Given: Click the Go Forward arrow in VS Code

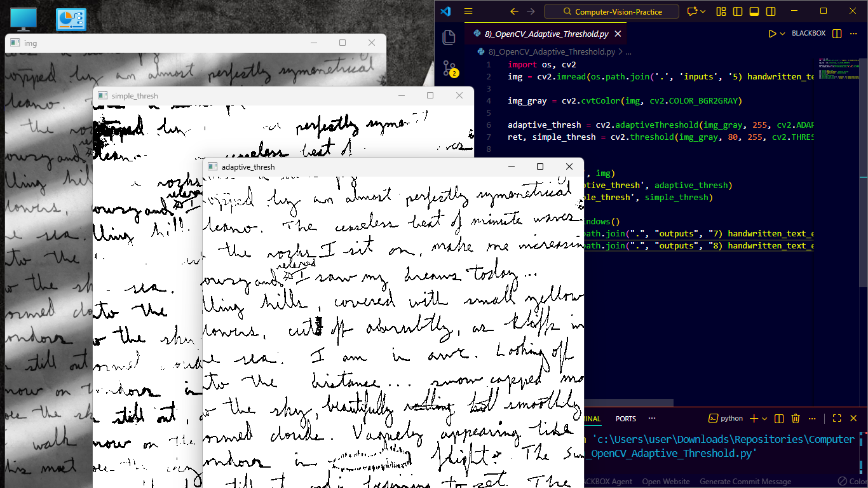Looking at the screenshot, I should (x=532, y=11).
